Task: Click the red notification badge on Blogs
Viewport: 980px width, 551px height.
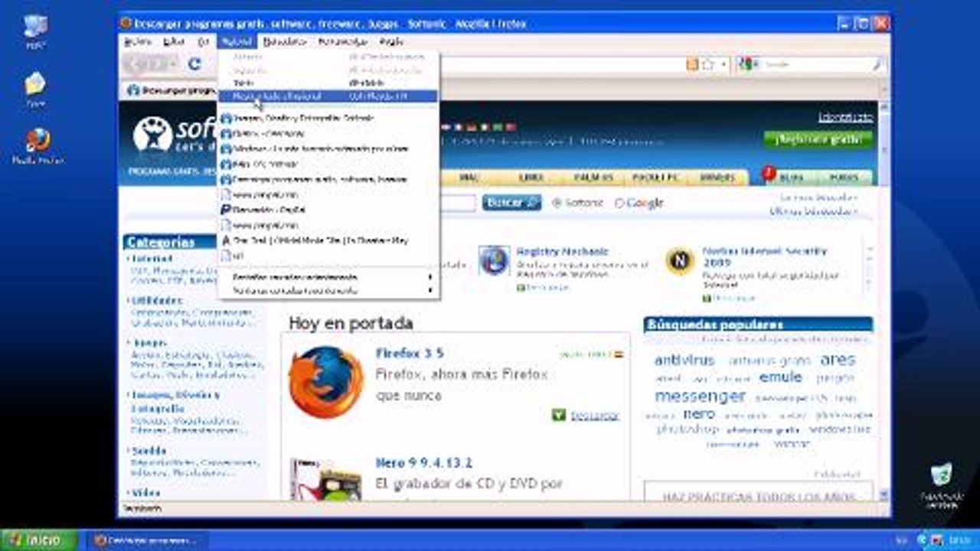Action: 769,172
